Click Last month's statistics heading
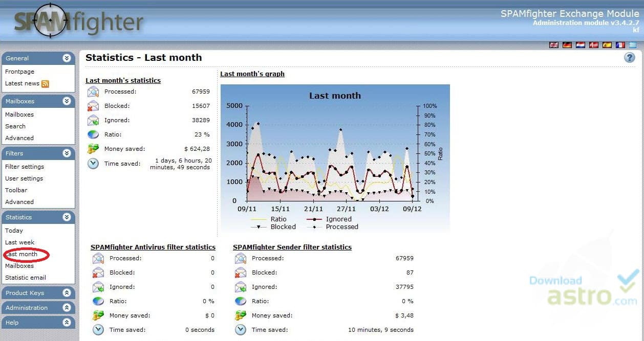Image resolution: width=644 pixels, height=341 pixels. coord(123,80)
